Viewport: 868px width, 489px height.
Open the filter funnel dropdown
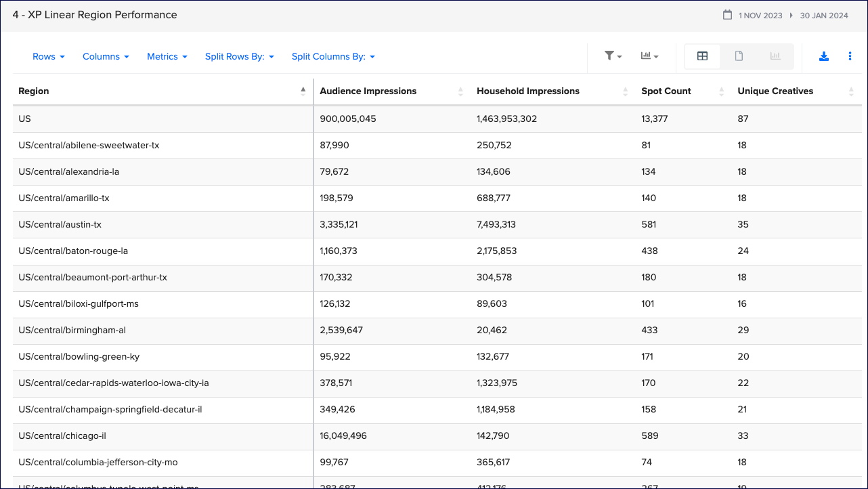(613, 56)
